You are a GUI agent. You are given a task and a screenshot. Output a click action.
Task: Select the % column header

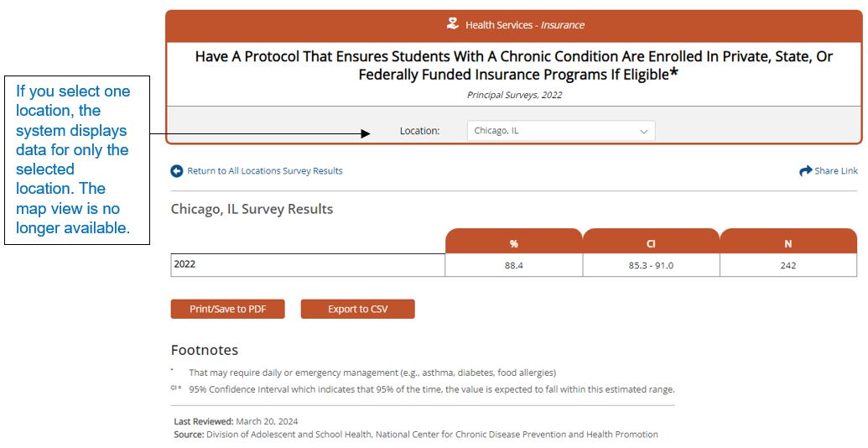[x=514, y=242]
